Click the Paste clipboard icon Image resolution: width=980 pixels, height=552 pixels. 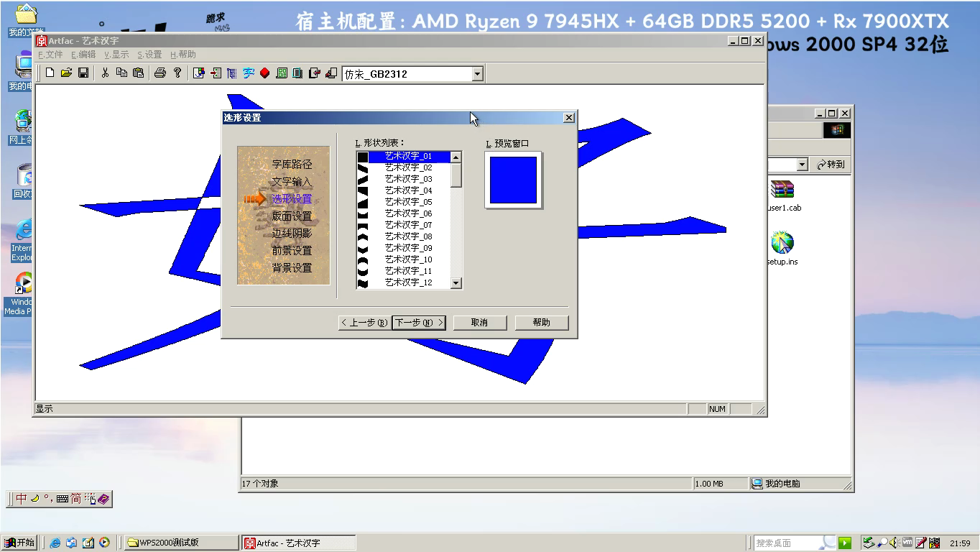pyautogui.click(x=139, y=73)
